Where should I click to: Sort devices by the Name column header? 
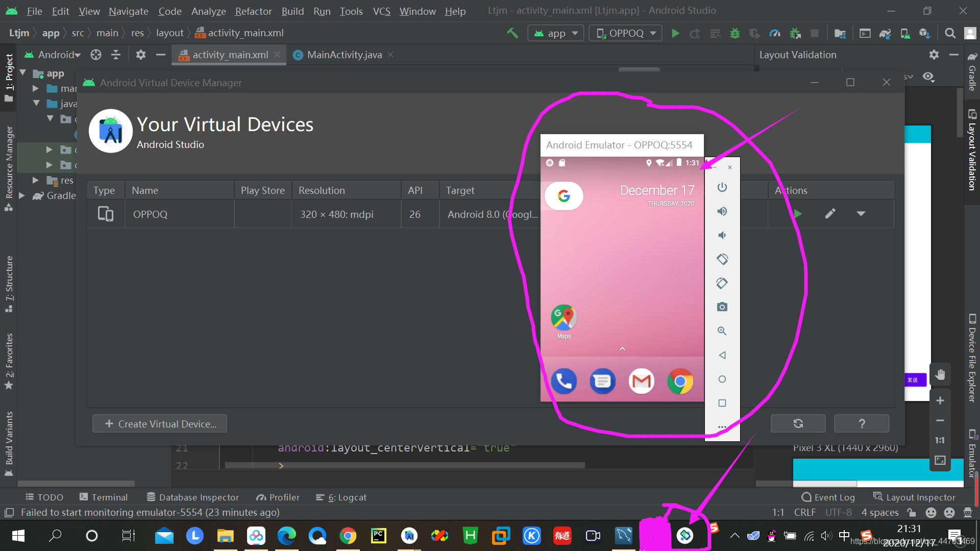coord(179,190)
